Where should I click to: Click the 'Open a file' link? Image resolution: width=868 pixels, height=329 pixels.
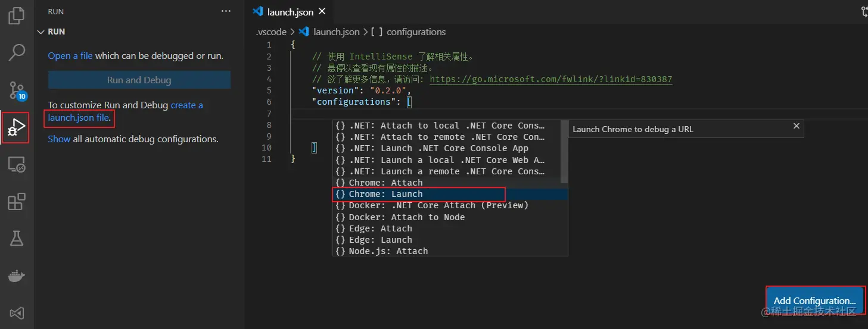pos(70,56)
